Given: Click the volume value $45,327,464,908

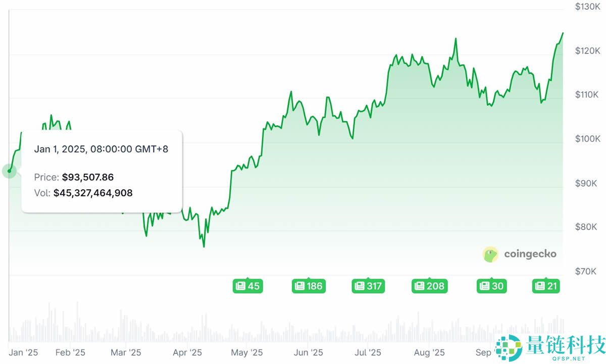Looking at the screenshot, I should coord(93,193).
